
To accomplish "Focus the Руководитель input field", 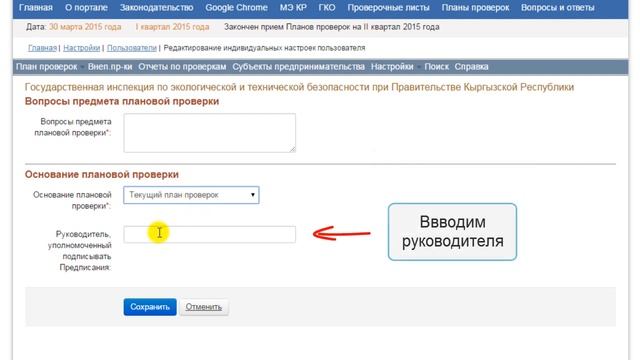I will (209, 234).
